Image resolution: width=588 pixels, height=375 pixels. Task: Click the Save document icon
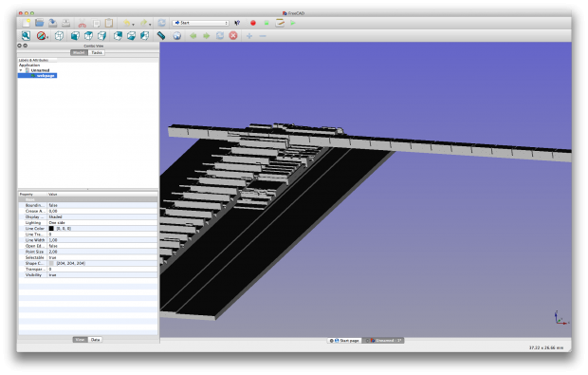[x=53, y=23]
